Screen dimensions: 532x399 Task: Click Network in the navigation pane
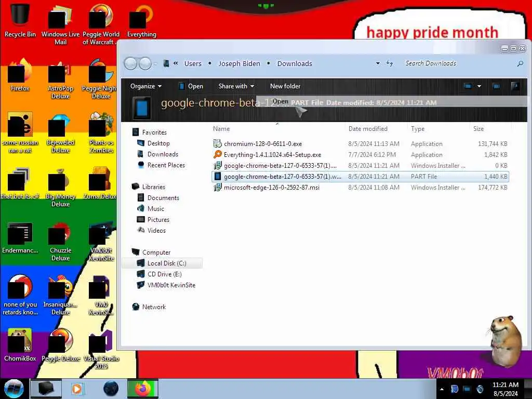[x=149, y=307]
